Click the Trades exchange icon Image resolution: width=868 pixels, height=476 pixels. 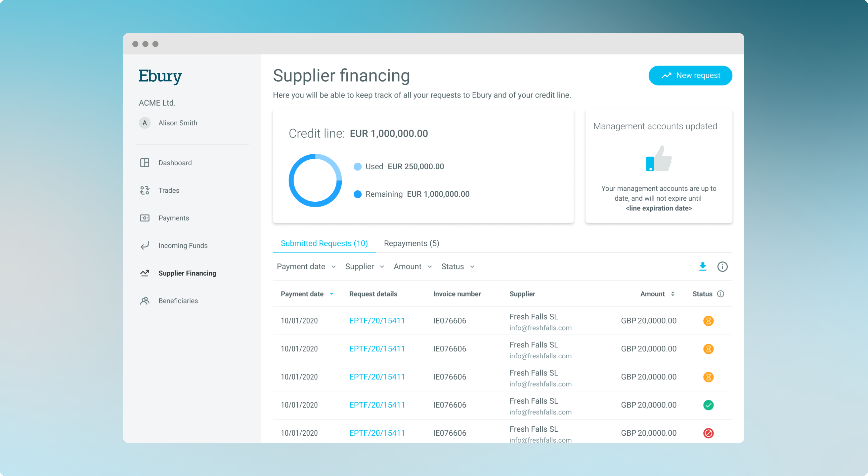tap(145, 190)
